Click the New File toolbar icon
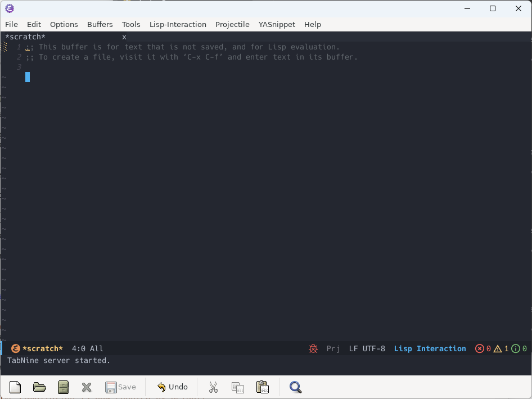 [x=15, y=387]
